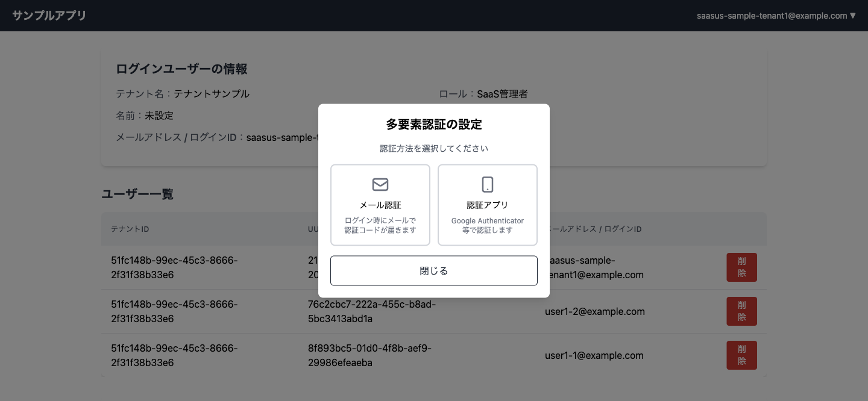This screenshot has height=401, width=868.
Task: Click the 多要素認証の設定 dialog heading
Action: coord(434,125)
